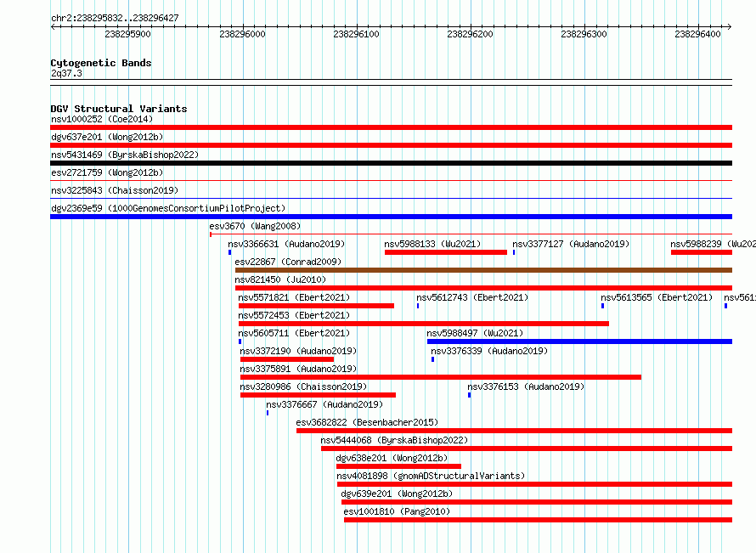The image size is (756, 553).
Task: Click the black nsv5431469 variant bar
Action: click(x=391, y=163)
